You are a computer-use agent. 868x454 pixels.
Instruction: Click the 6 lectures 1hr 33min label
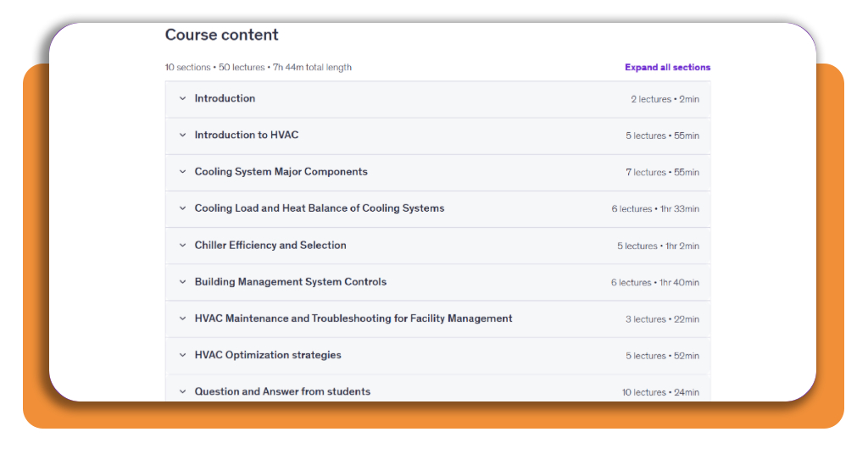[x=655, y=209]
